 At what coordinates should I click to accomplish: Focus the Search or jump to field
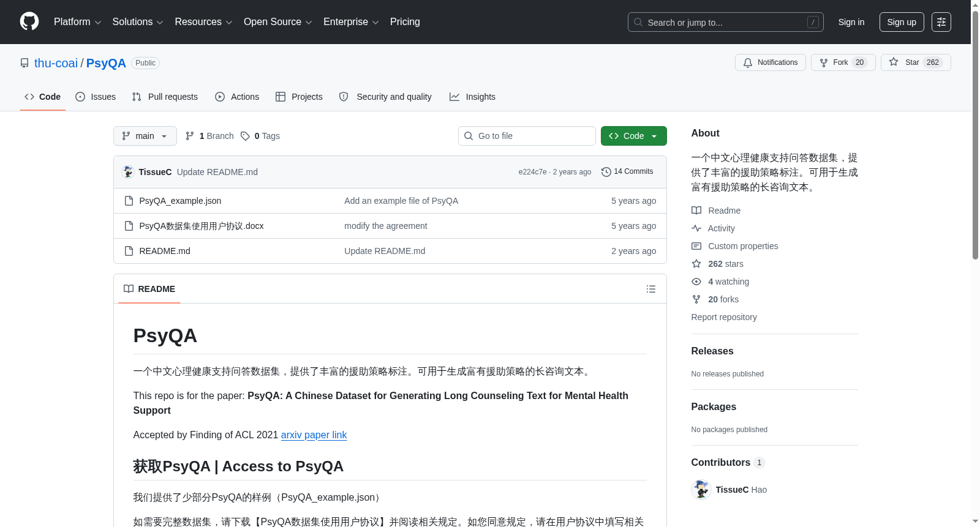[x=725, y=22]
